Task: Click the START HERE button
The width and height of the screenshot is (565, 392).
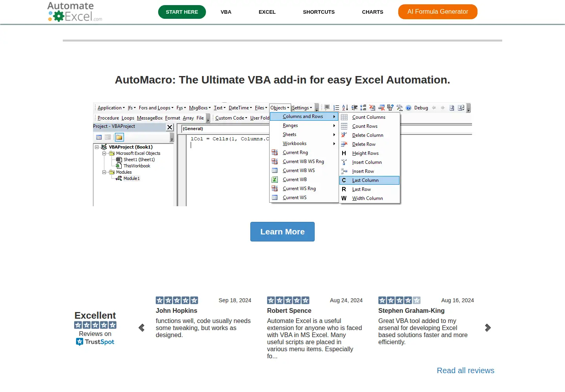Action: pyautogui.click(x=182, y=12)
